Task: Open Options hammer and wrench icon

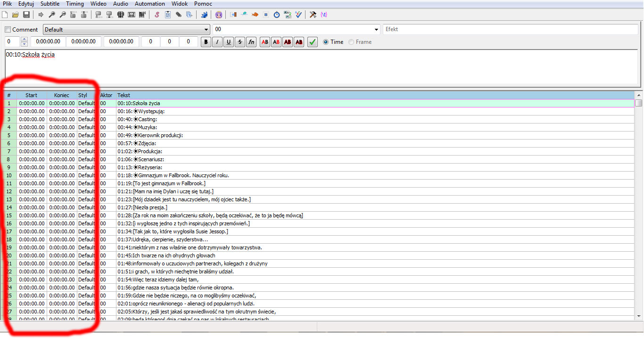Action: 313,15
